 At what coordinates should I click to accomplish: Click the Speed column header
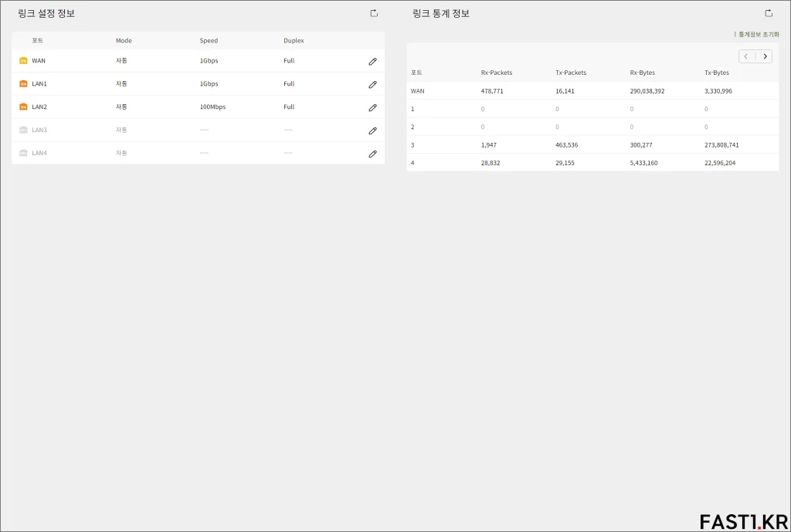click(209, 40)
